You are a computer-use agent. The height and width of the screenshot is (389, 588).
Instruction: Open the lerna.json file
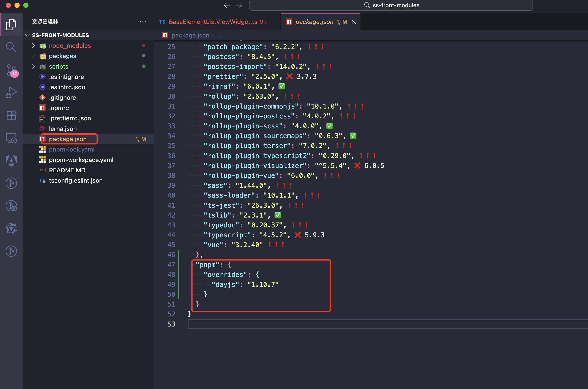(63, 129)
